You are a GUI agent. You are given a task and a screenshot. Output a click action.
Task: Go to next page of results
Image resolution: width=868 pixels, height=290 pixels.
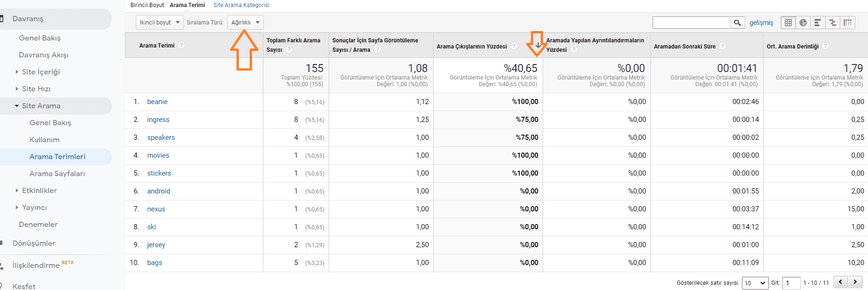(x=855, y=282)
